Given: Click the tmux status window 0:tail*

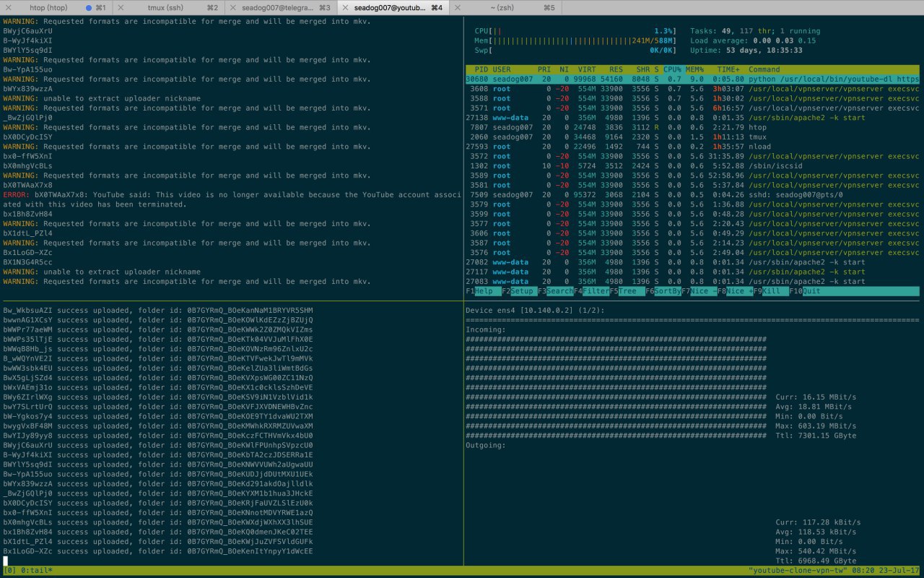Looking at the screenshot, I should click(36, 571).
